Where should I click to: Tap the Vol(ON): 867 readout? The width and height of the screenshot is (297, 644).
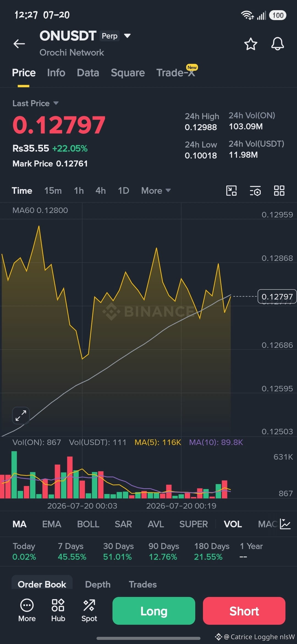point(37,442)
